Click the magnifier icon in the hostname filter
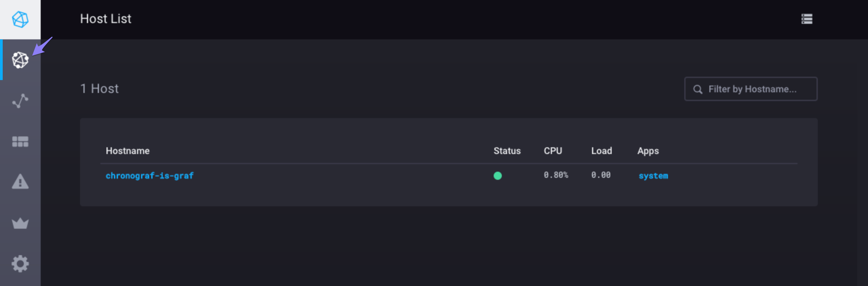The width and height of the screenshot is (868, 286). pos(697,89)
